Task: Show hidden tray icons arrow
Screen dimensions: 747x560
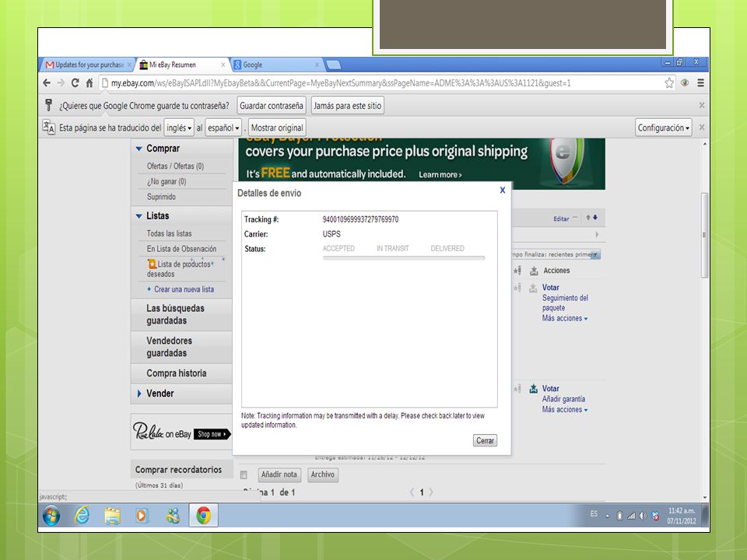Action: coord(608,516)
